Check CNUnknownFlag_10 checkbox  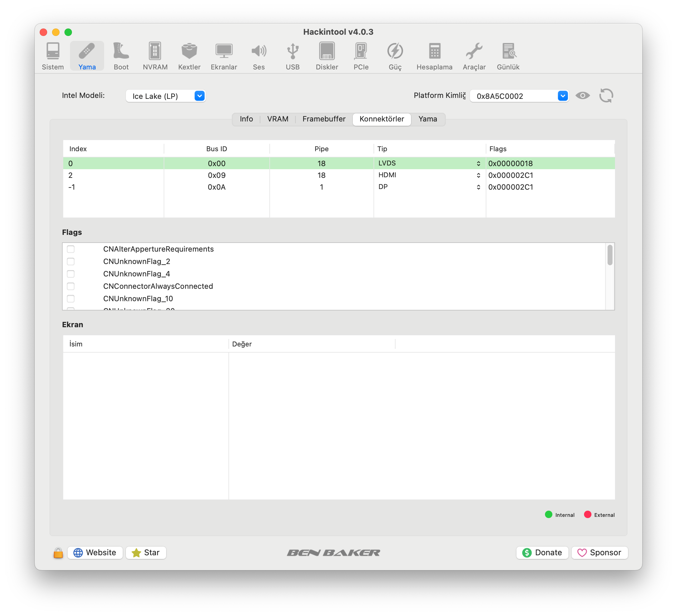(71, 299)
